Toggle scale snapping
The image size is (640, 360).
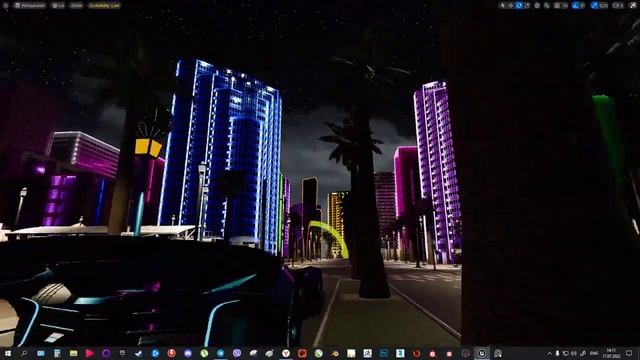594,5
